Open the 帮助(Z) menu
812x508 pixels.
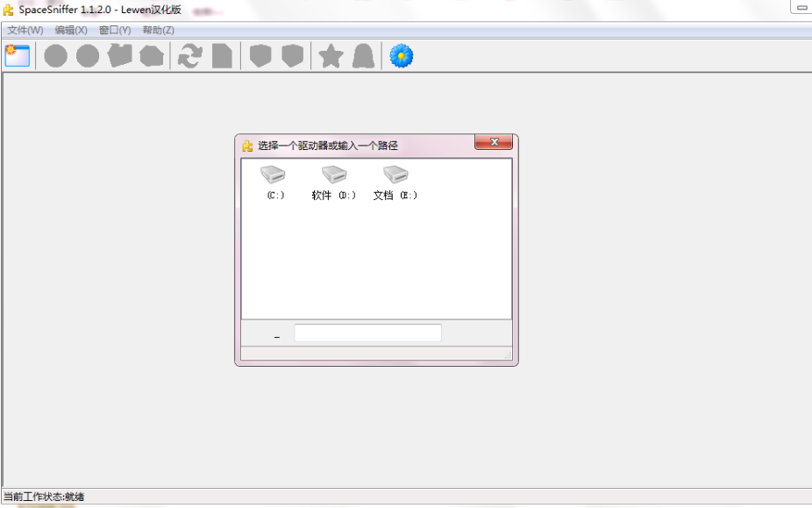pos(159,30)
